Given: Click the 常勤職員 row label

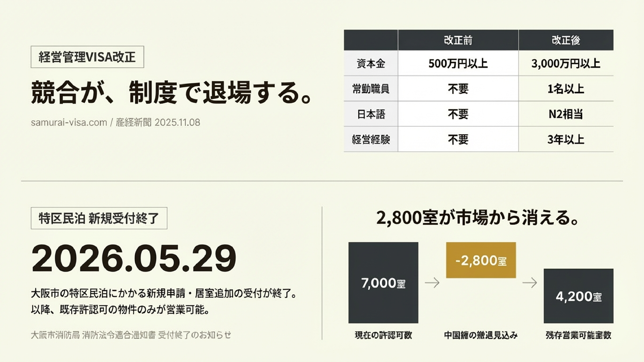Looking at the screenshot, I should click(371, 89).
